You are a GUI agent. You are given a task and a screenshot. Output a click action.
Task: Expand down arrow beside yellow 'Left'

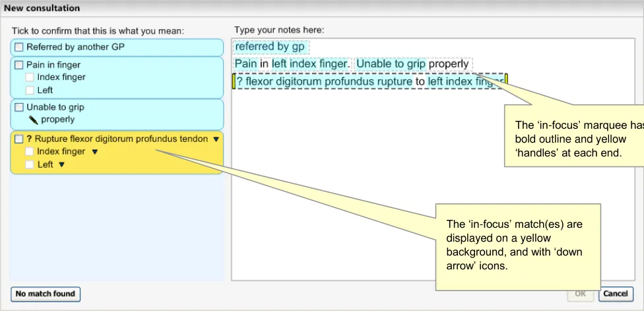[62, 165]
